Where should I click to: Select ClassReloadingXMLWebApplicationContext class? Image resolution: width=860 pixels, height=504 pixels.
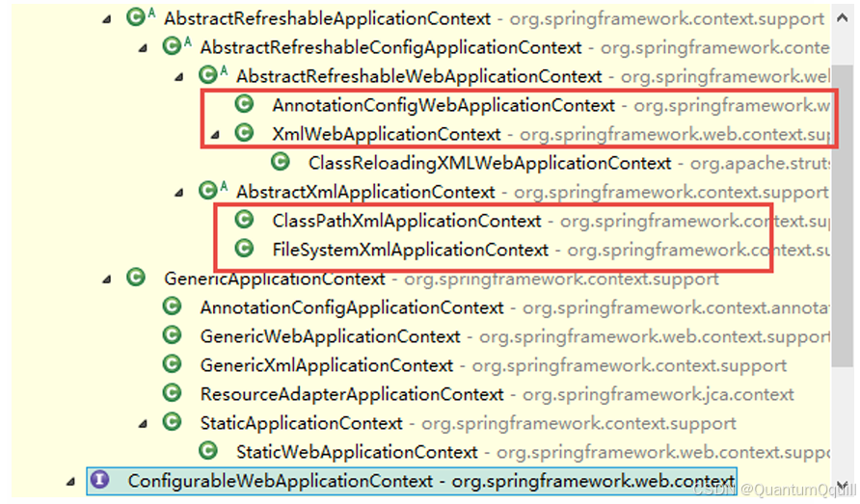coord(489,163)
